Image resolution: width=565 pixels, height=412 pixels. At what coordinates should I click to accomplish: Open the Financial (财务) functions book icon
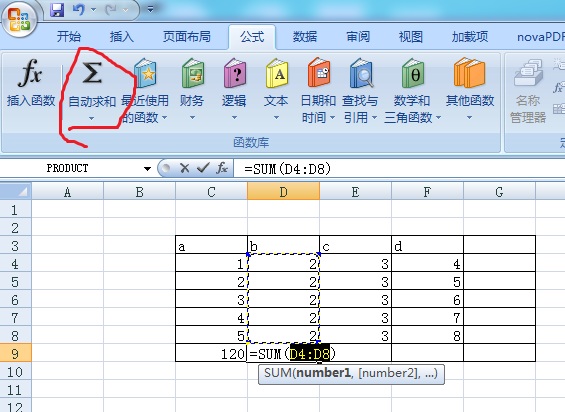click(x=193, y=74)
